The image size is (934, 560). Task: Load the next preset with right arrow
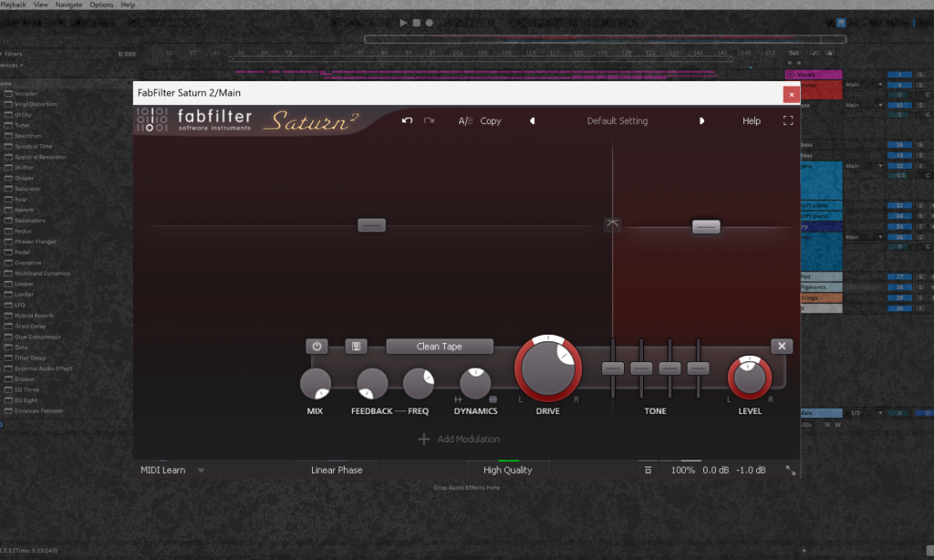tap(701, 120)
